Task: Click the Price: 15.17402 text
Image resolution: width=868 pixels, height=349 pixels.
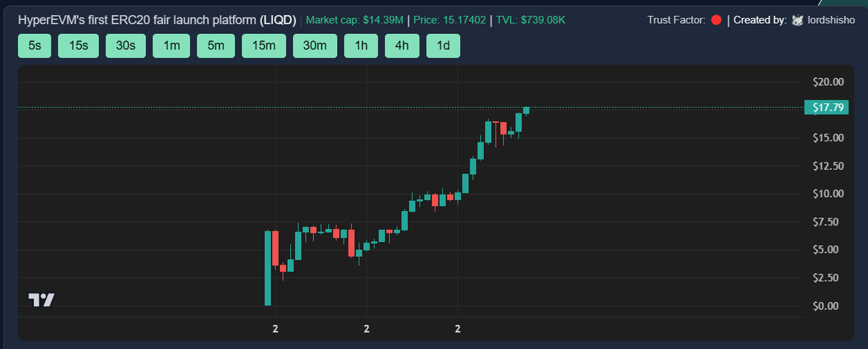Action: coord(448,20)
